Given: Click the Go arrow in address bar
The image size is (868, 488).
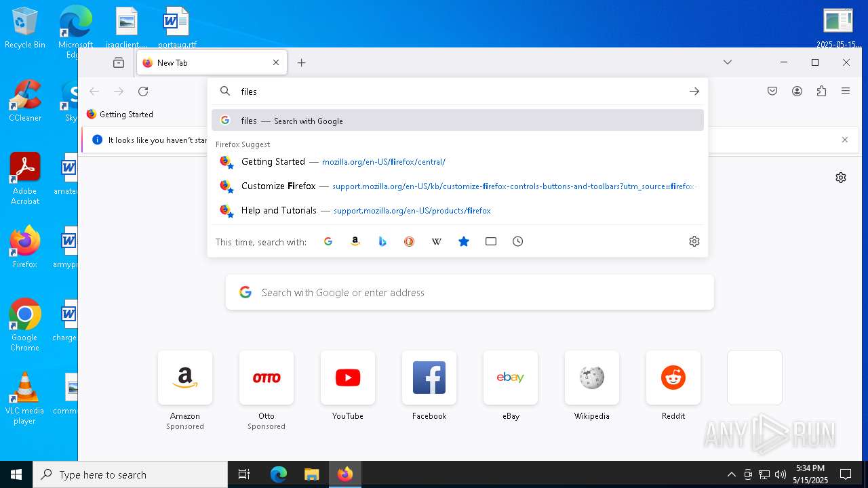Looking at the screenshot, I should click(x=694, y=91).
